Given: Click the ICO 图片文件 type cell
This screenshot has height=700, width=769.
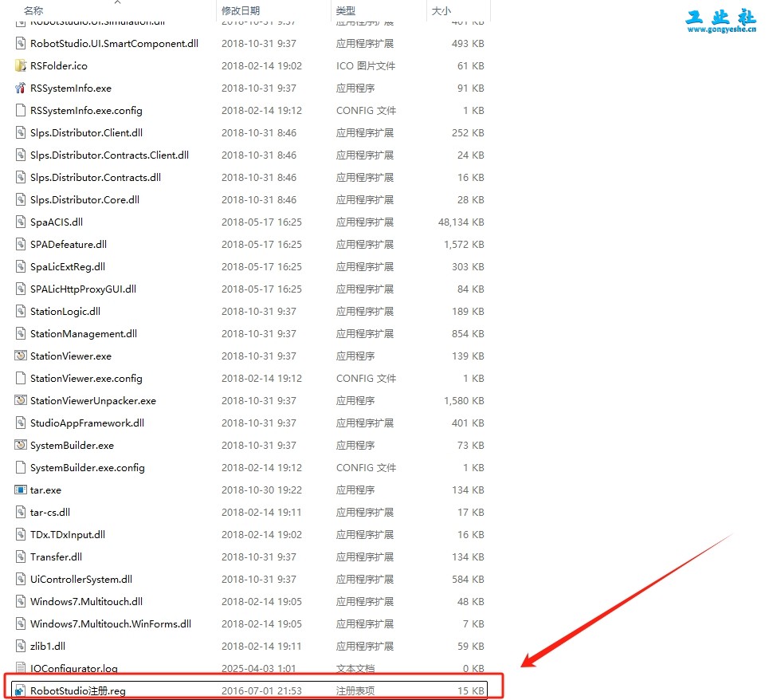Looking at the screenshot, I should [366, 65].
